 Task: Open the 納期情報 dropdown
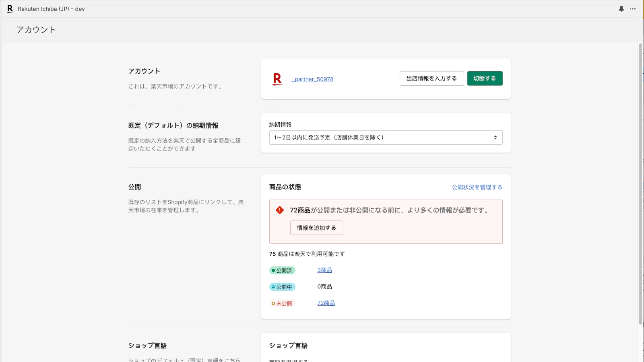tap(386, 138)
